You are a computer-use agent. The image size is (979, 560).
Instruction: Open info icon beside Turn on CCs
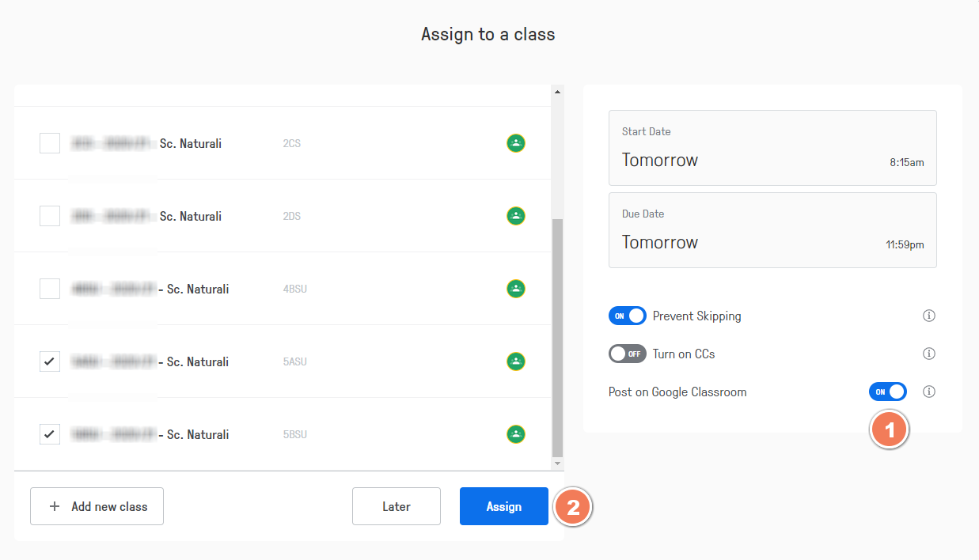tap(929, 354)
